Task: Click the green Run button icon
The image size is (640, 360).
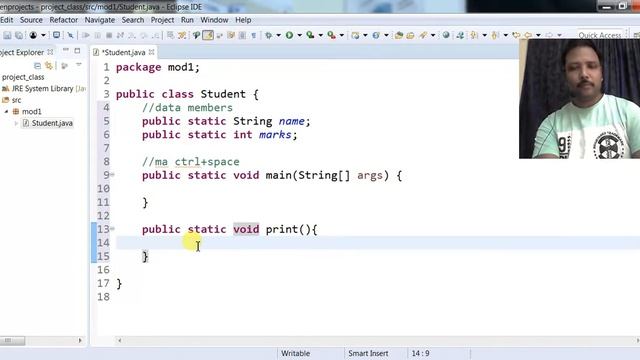Action: [289, 36]
